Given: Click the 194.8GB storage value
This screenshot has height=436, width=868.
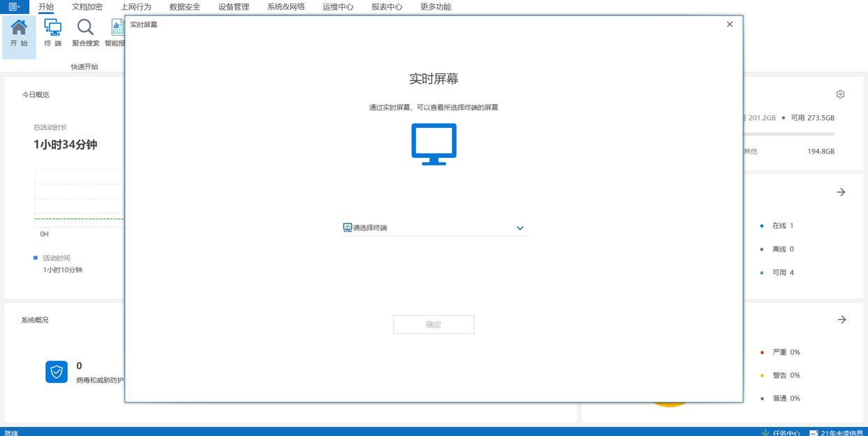Looking at the screenshot, I should pos(820,152).
